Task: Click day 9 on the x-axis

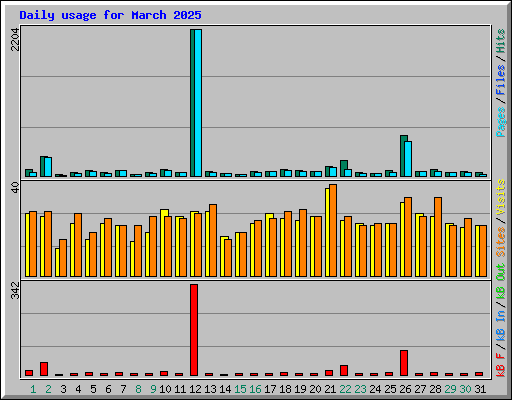Action: coord(153,389)
